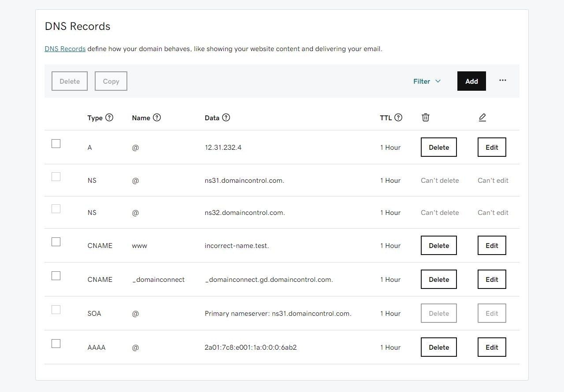
Task: Open the three-dot more options menu
Action: tap(503, 81)
